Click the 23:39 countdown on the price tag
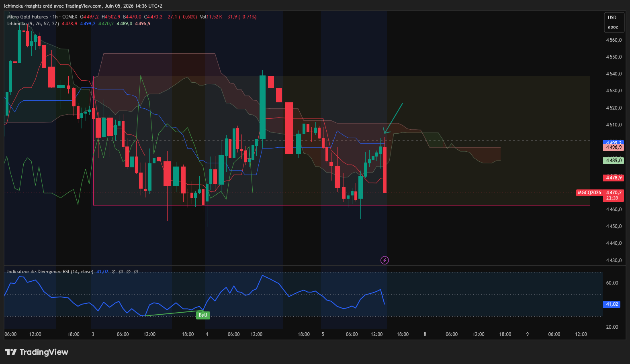 click(612, 198)
